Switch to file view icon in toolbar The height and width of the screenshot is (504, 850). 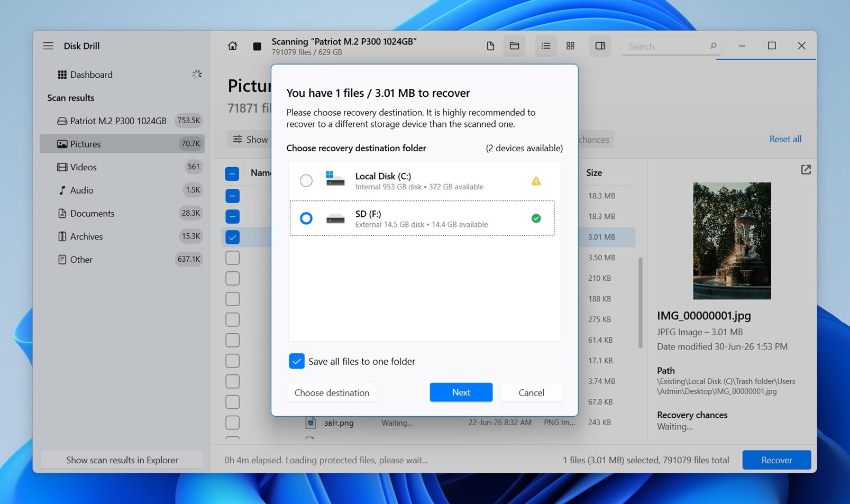[x=490, y=46]
